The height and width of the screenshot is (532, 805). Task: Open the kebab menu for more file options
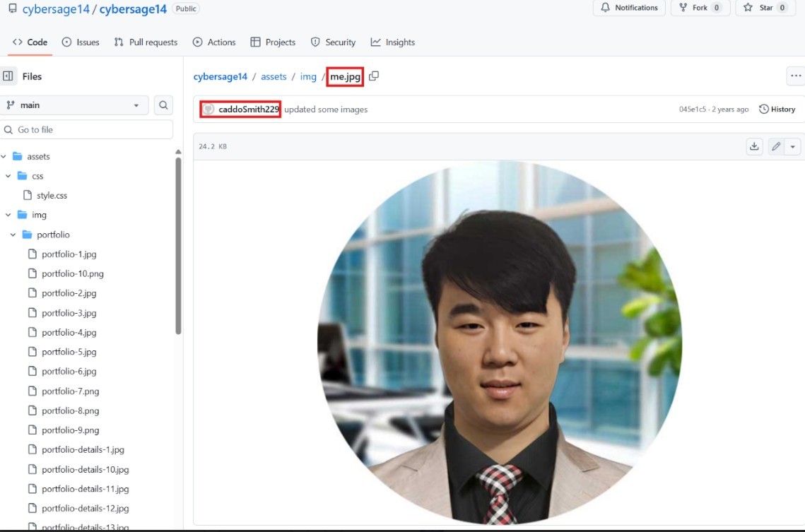796,76
